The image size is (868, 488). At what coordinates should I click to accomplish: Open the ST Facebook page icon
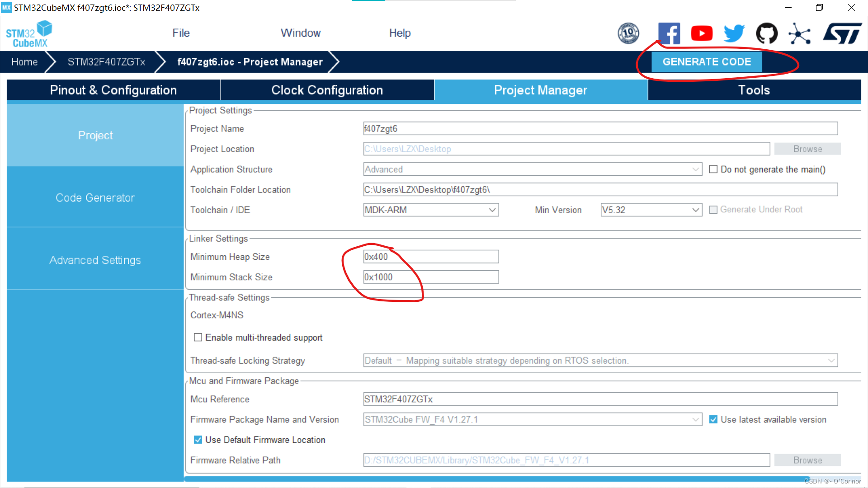click(669, 33)
